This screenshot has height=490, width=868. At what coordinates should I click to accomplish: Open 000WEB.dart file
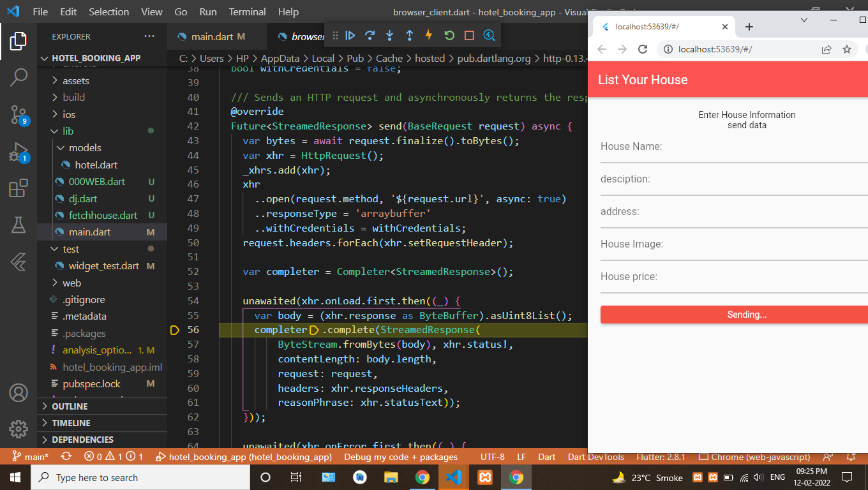click(97, 182)
